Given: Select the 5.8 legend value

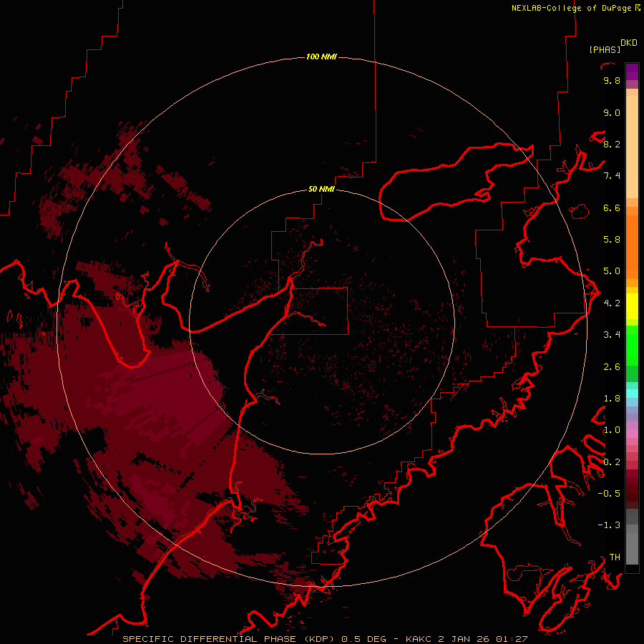Looking at the screenshot, I should click(612, 239).
